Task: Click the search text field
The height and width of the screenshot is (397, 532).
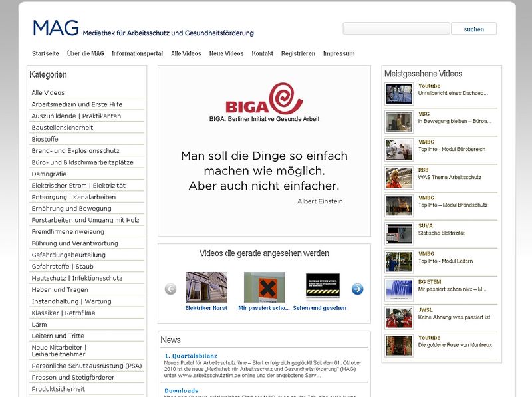Action: tap(396, 29)
